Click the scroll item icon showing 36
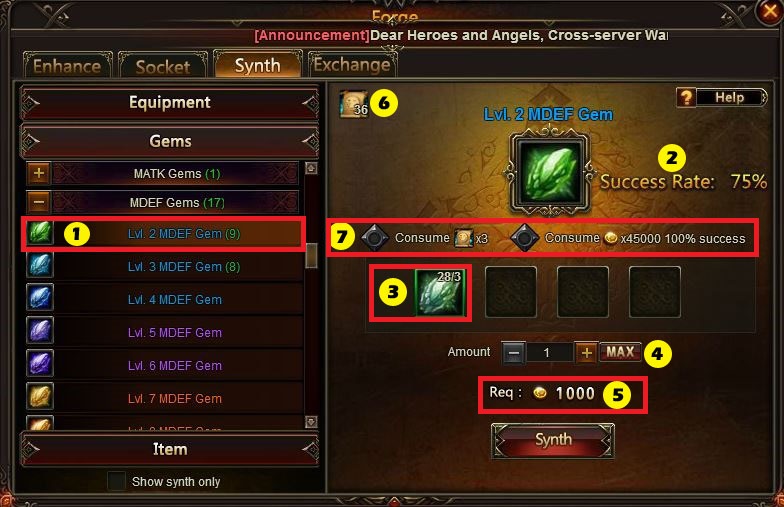784x507 pixels. coord(354,104)
